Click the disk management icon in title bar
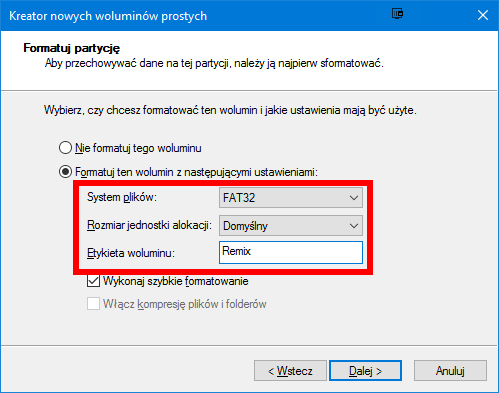499x393 pixels. coord(397,14)
